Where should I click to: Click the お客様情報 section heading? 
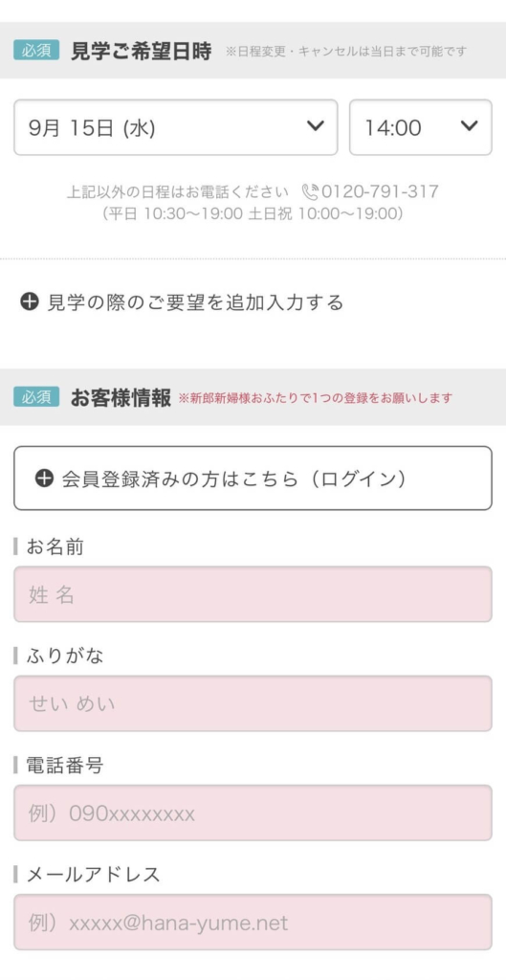click(x=121, y=397)
